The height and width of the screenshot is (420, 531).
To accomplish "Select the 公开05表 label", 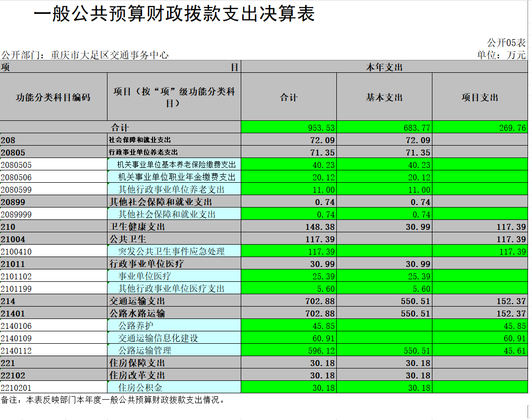I will (x=506, y=43).
